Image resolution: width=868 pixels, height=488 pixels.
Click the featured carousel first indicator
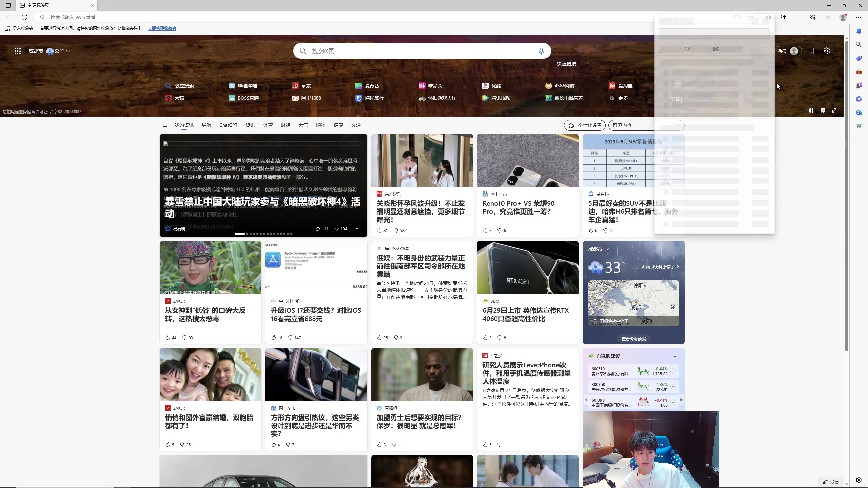(x=239, y=234)
